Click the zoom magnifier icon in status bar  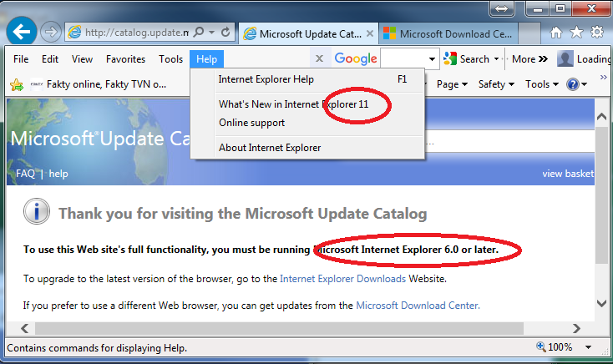540,346
